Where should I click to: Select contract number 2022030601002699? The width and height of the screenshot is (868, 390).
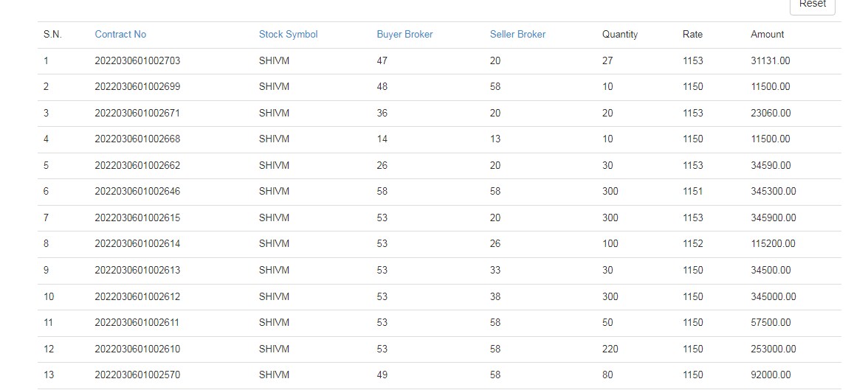click(x=137, y=87)
